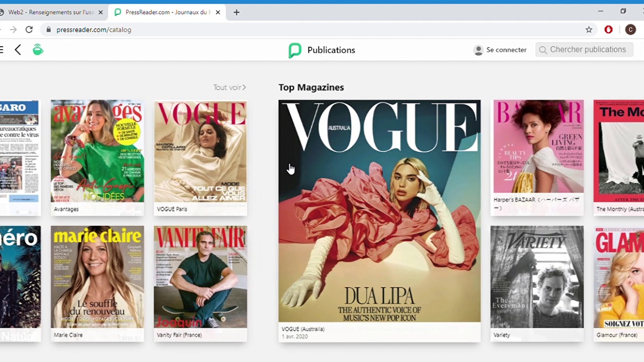
Task: Click the Avantages title label
Action: (66, 209)
